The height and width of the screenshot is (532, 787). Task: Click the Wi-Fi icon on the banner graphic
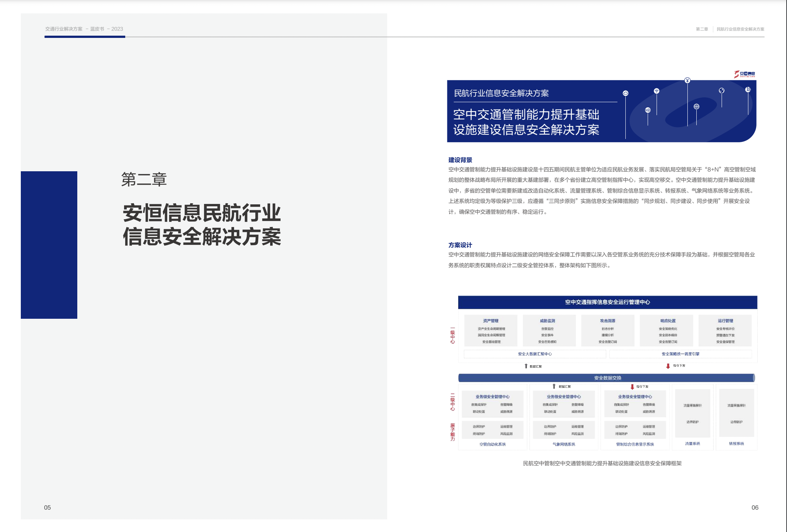click(x=657, y=91)
